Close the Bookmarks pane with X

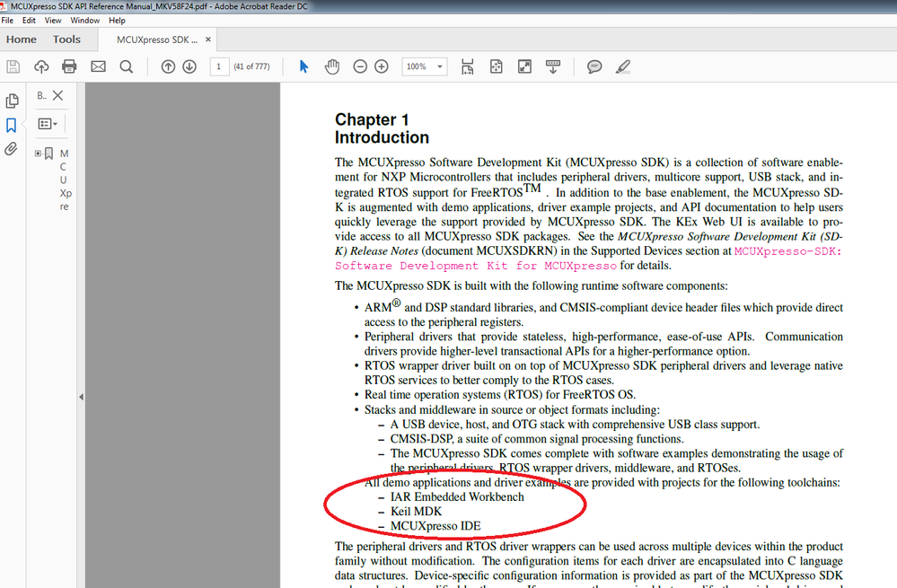point(57,95)
